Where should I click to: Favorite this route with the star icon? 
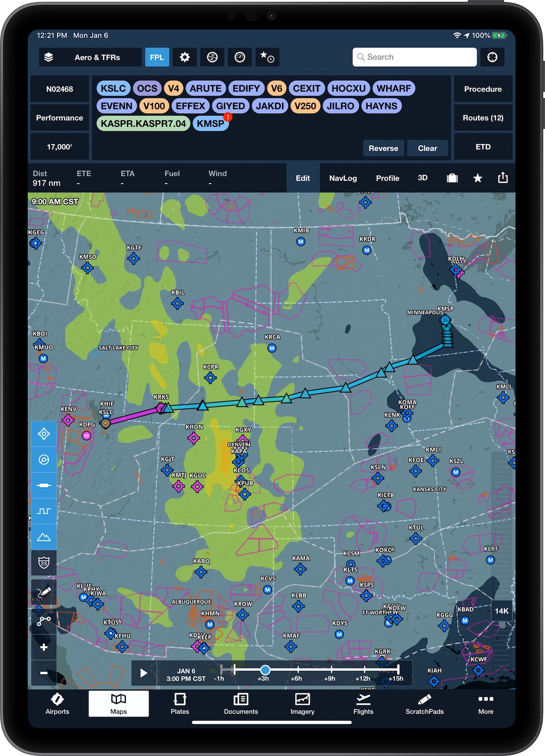point(477,178)
